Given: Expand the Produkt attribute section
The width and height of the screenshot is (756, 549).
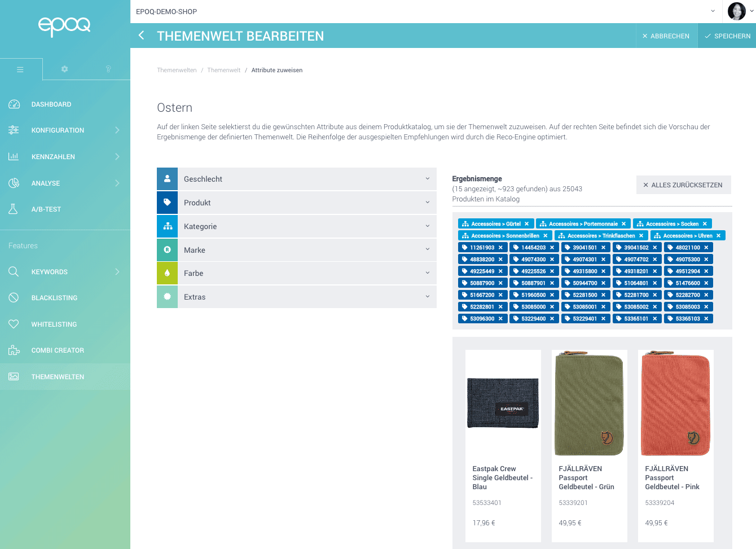Looking at the screenshot, I should click(x=427, y=203).
